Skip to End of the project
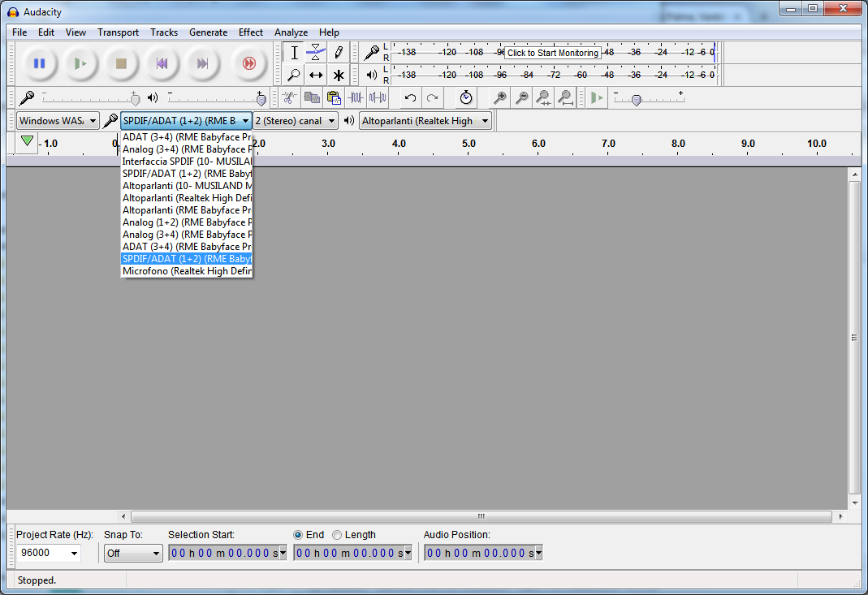 tap(203, 63)
